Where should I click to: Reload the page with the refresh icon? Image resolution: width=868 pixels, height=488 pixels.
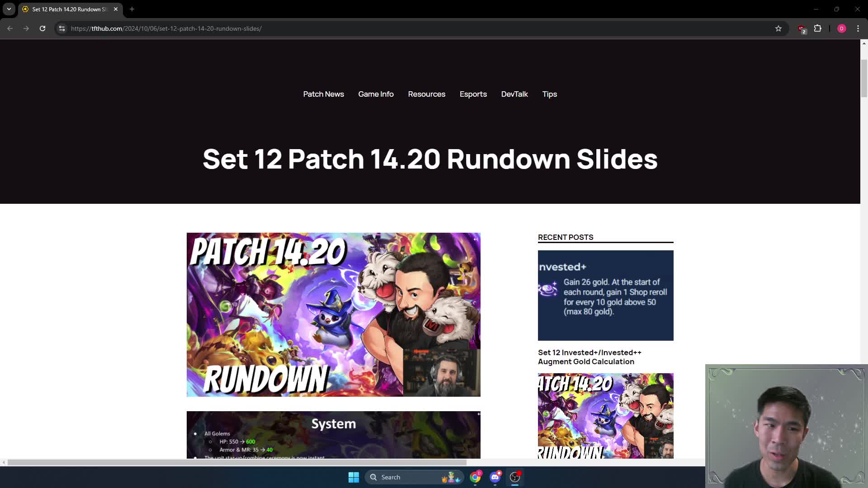coord(42,28)
